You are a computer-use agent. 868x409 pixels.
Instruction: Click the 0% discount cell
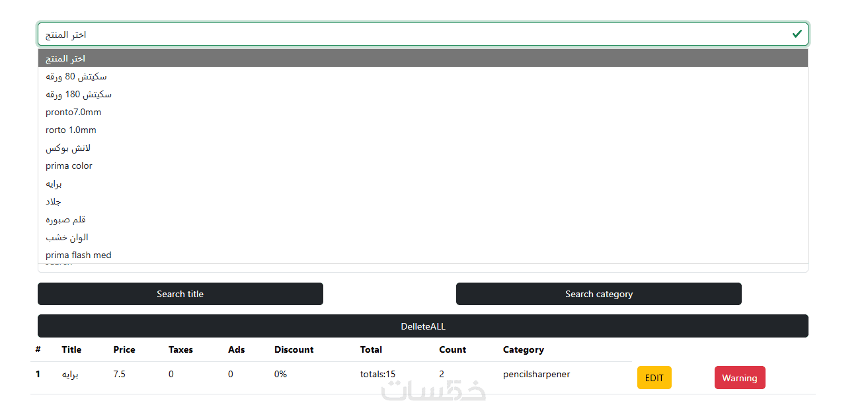click(281, 374)
